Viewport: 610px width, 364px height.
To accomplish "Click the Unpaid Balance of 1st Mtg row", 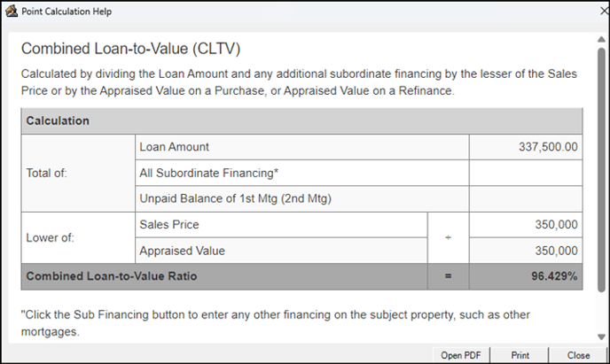I will (301, 198).
